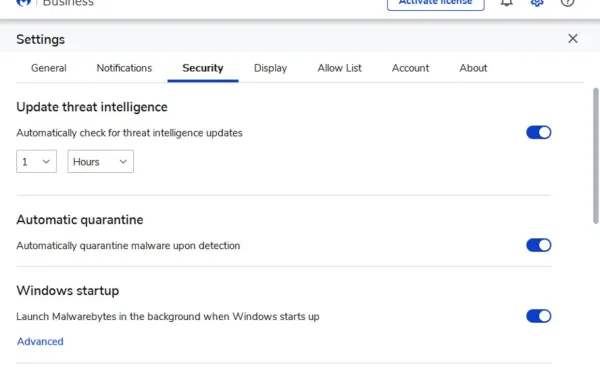The image size is (600, 375).
Task: Click the Settings title text
Action: (41, 39)
